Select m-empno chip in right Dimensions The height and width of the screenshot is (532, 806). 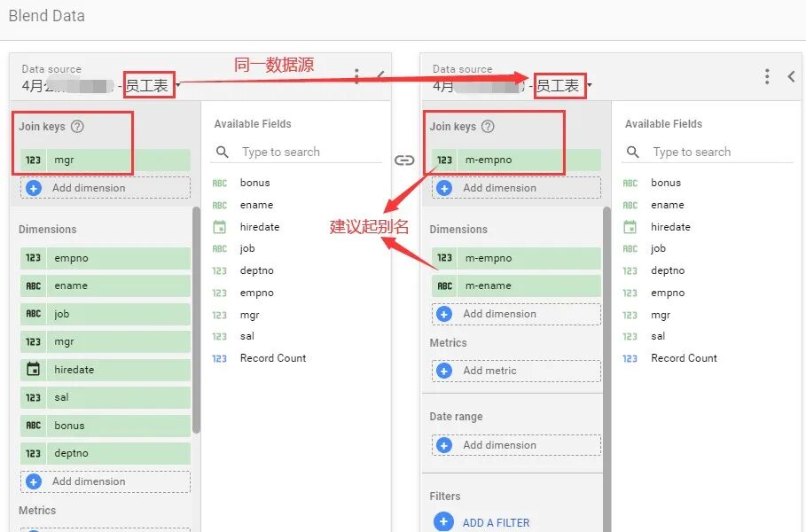[516, 258]
